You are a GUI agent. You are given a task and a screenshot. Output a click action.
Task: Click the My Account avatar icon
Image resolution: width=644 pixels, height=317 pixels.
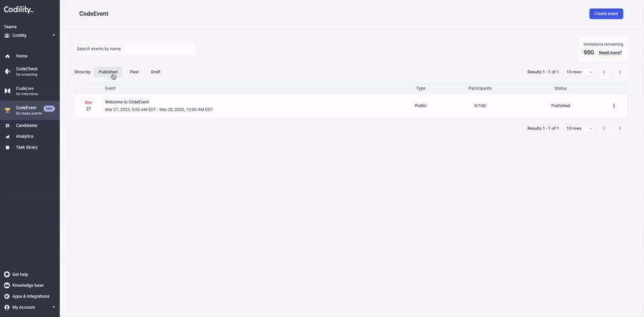7,308
